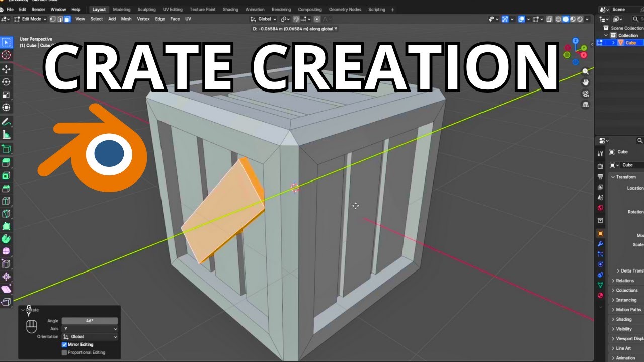Toggle snapping magnet button

pos(296,19)
